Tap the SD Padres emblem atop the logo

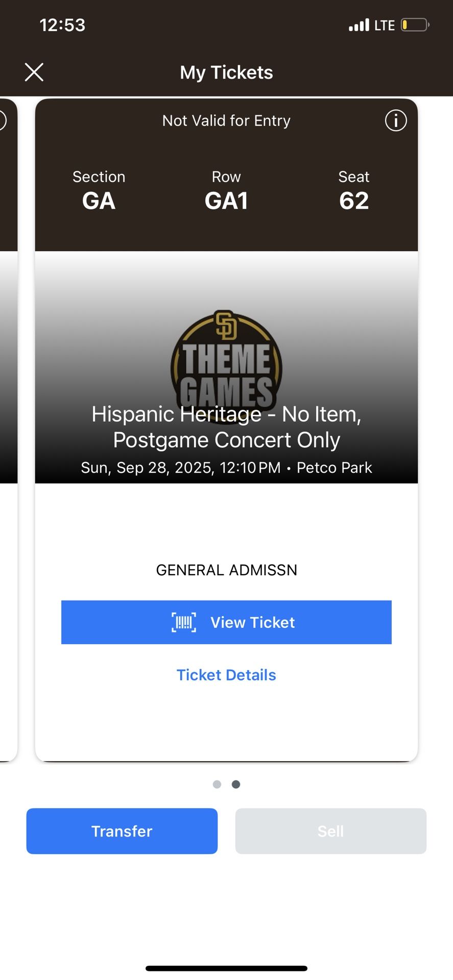coord(226,325)
